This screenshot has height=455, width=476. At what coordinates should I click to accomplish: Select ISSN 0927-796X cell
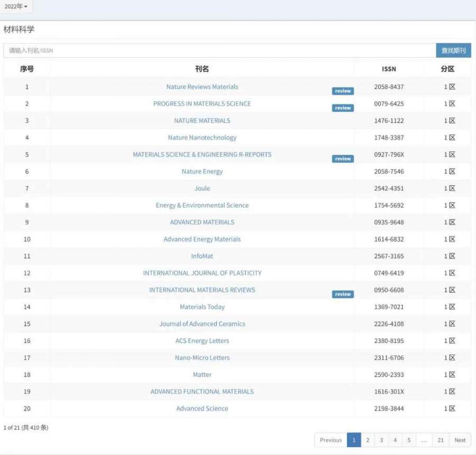click(389, 154)
